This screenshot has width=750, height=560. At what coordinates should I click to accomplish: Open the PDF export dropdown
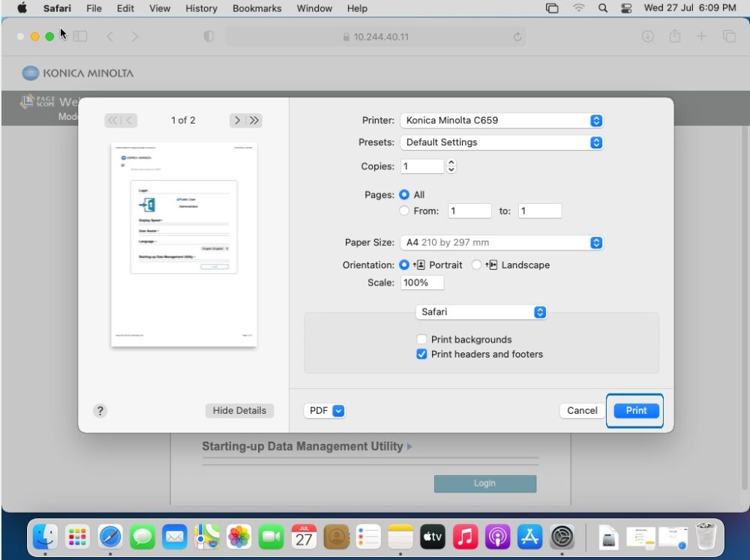324,410
